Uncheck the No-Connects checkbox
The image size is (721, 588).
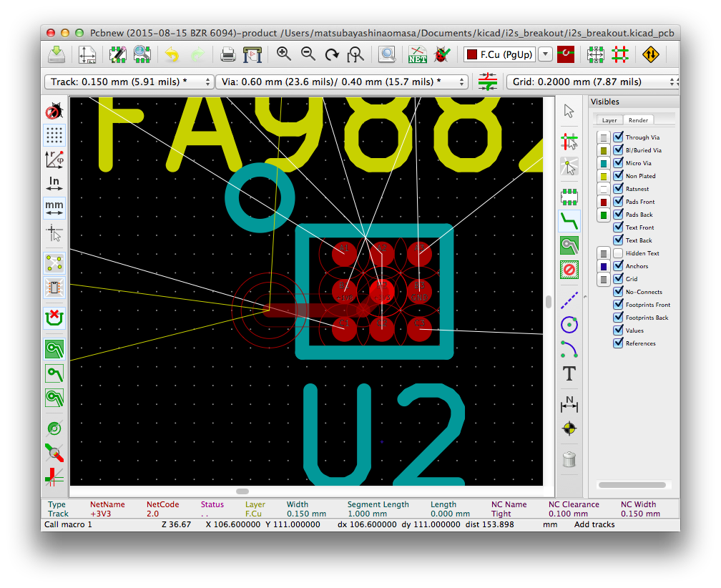coord(618,291)
